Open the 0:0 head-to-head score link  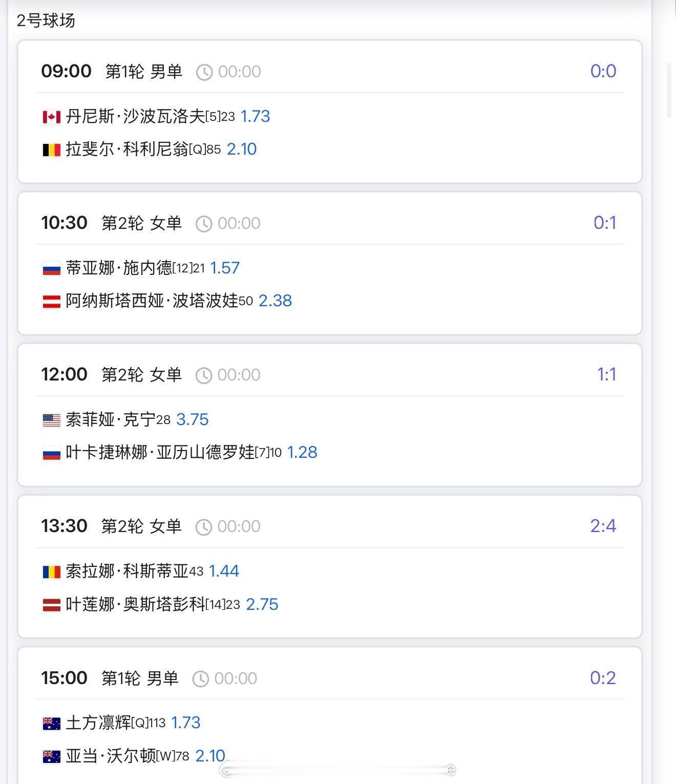[603, 71]
